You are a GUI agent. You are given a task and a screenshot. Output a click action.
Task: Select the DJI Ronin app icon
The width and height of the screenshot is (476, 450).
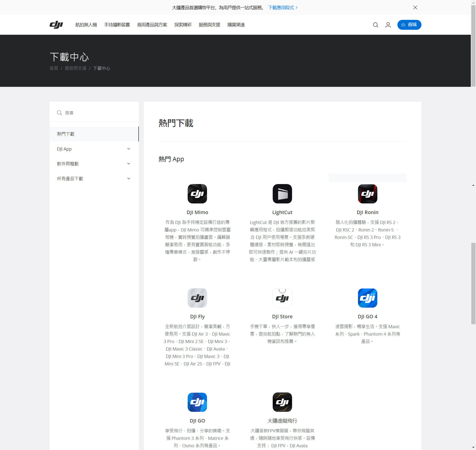click(x=367, y=193)
